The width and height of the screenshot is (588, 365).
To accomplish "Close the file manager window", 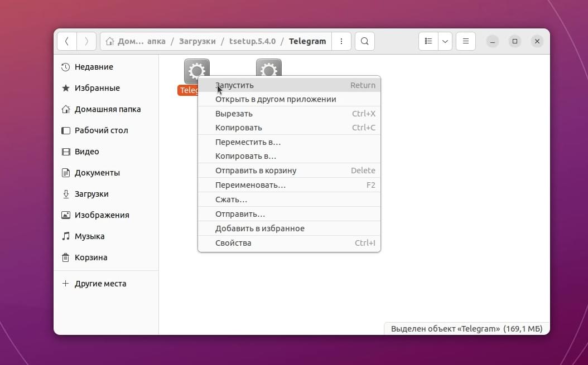I will [537, 41].
